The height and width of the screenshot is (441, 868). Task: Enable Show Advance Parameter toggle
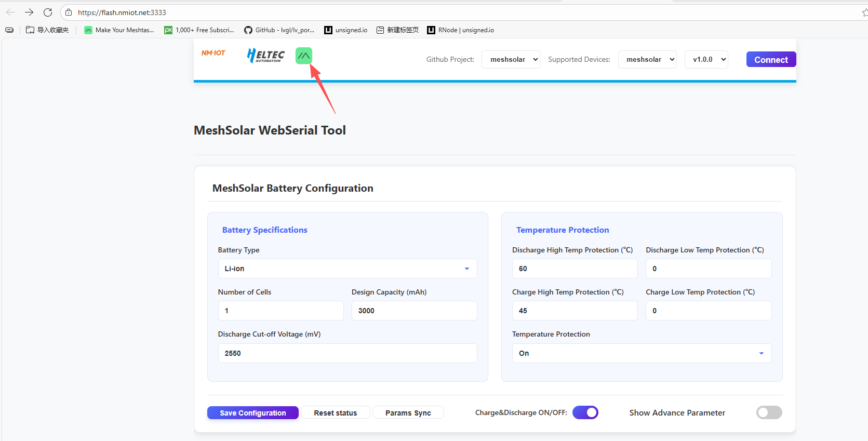(x=769, y=412)
